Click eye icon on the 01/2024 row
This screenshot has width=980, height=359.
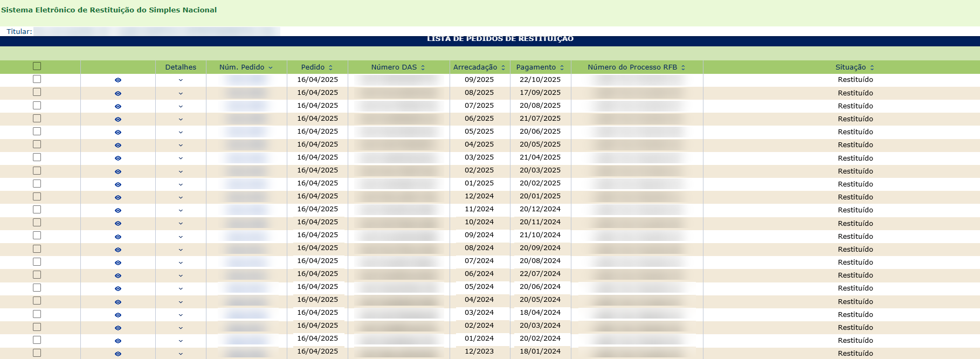(118, 341)
